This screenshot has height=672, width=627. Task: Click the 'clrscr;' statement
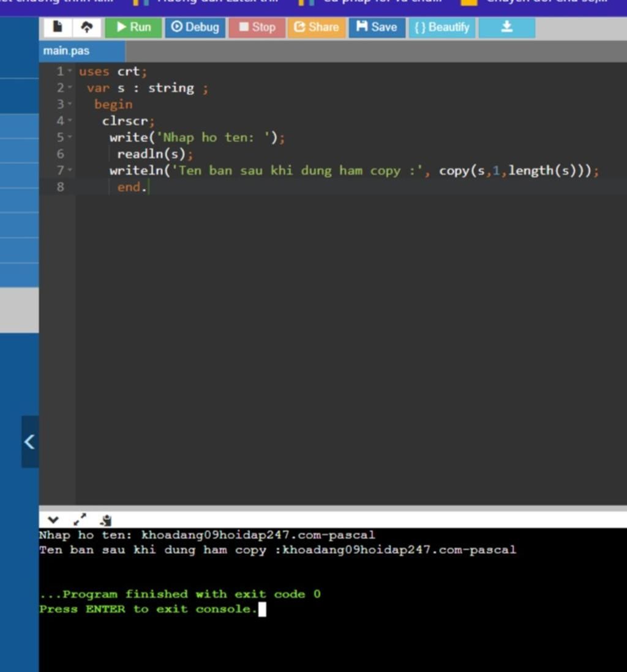[128, 121]
